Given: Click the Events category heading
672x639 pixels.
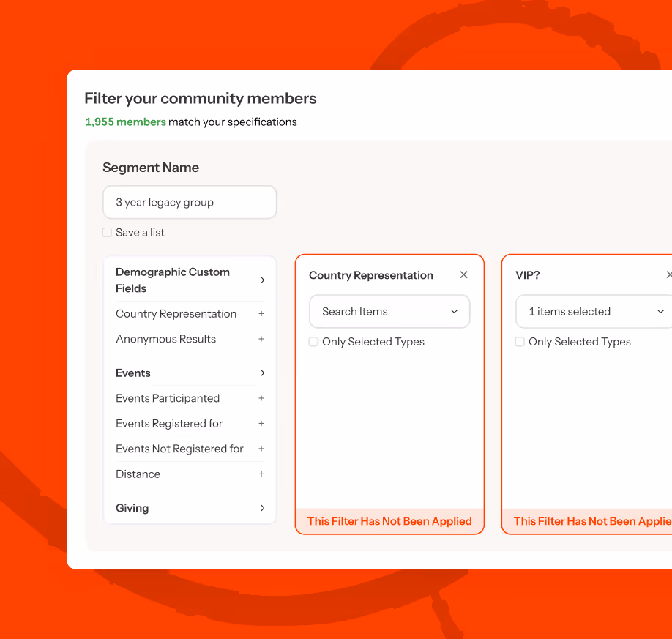Looking at the screenshot, I should (132, 373).
